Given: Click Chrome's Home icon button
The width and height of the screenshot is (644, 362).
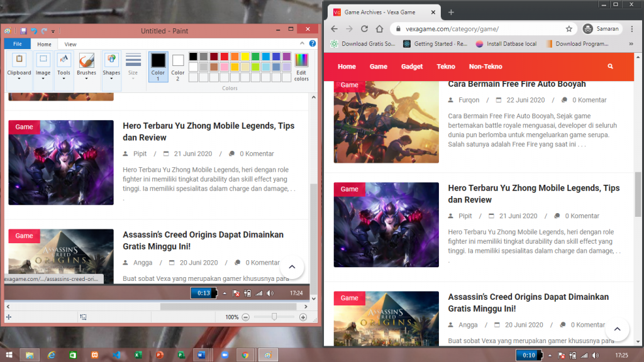Looking at the screenshot, I should pyautogui.click(x=379, y=29).
